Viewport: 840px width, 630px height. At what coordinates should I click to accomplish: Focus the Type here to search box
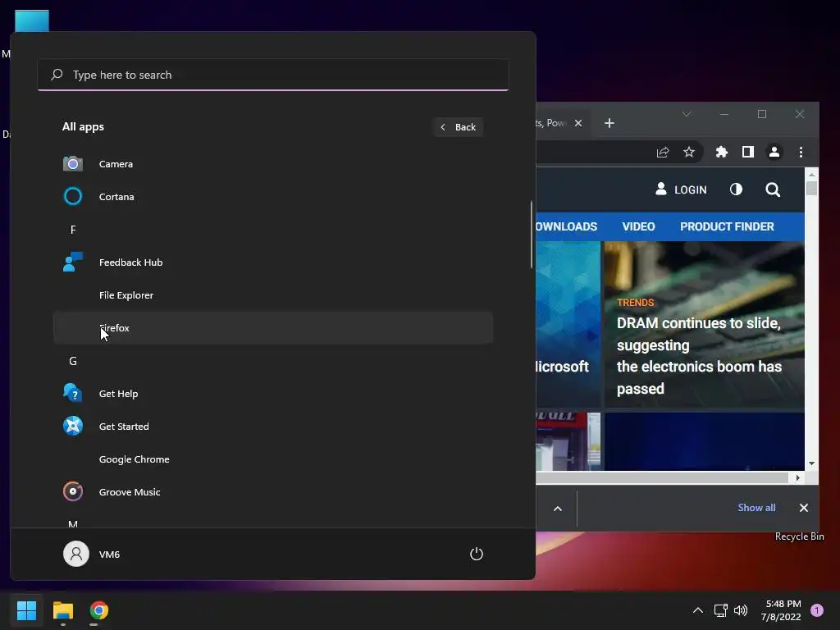(272, 75)
